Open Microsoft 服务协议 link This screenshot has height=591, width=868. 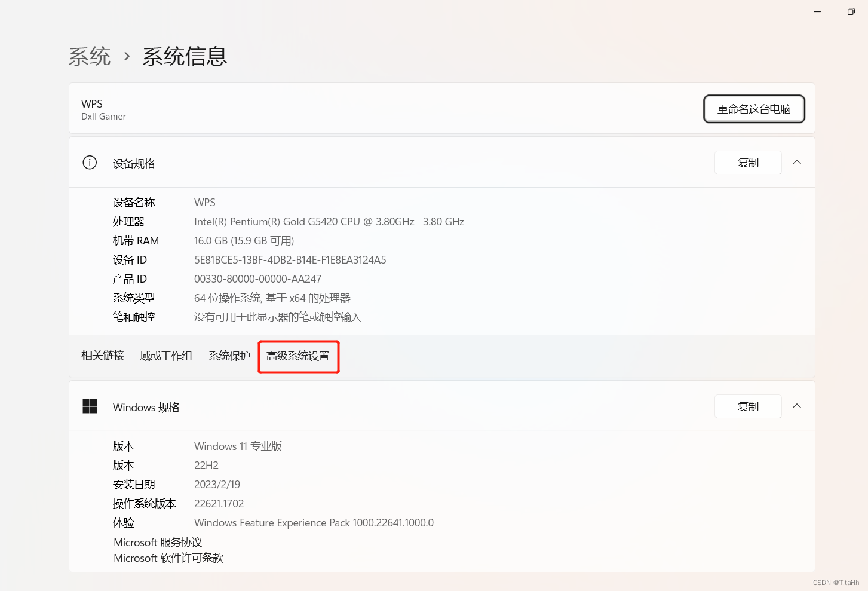click(158, 543)
